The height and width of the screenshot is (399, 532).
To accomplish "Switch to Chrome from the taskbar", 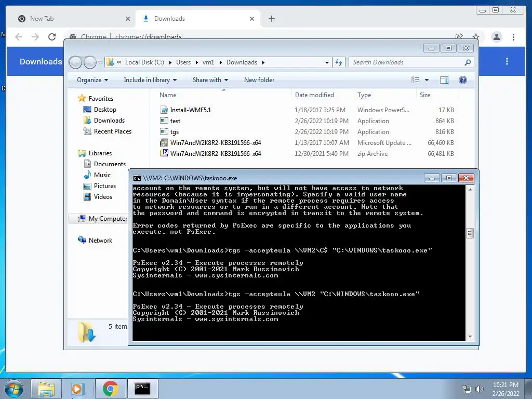I will (110, 389).
